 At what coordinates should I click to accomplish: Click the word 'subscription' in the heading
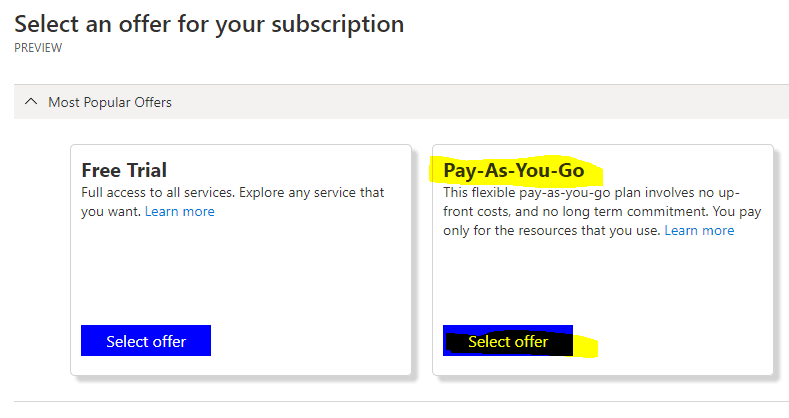[340, 23]
